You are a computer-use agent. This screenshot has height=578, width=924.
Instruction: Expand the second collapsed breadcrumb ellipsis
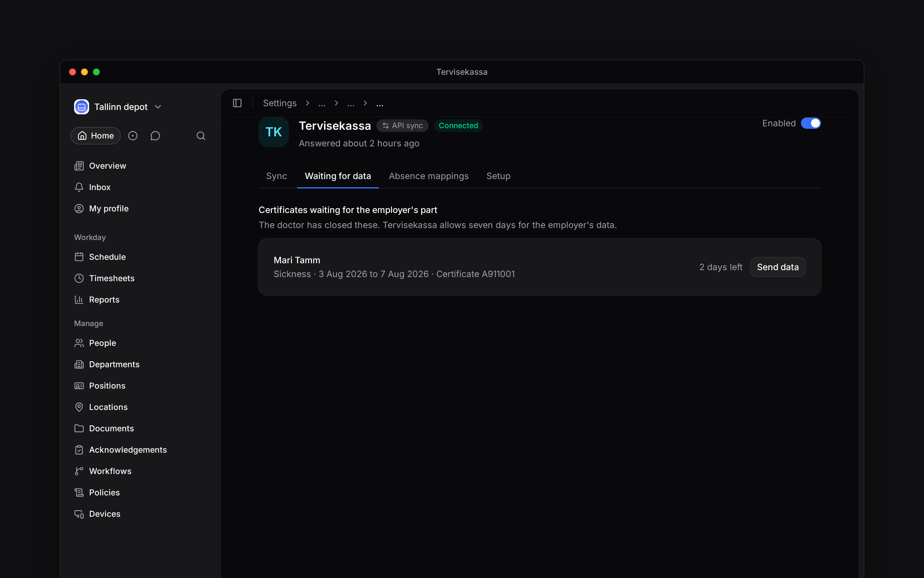click(x=351, y=103)
